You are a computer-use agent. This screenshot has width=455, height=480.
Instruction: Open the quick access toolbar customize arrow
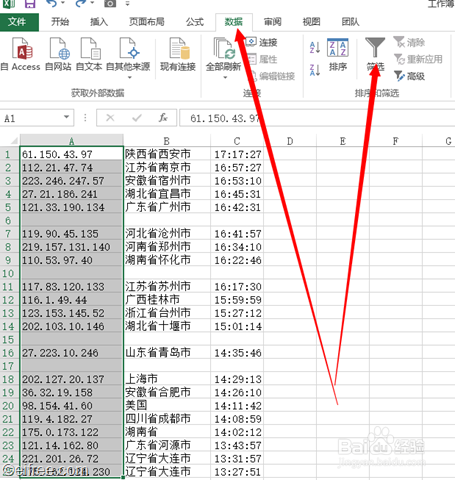127,4
